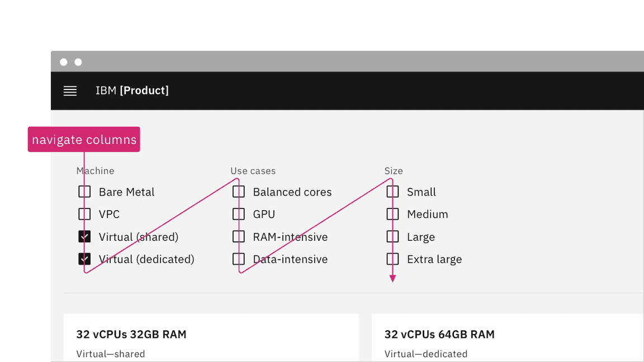This screenshot has width=644, height=362.
Task: Enable the RAM-intensive filter
Action: tap(238, 236)
